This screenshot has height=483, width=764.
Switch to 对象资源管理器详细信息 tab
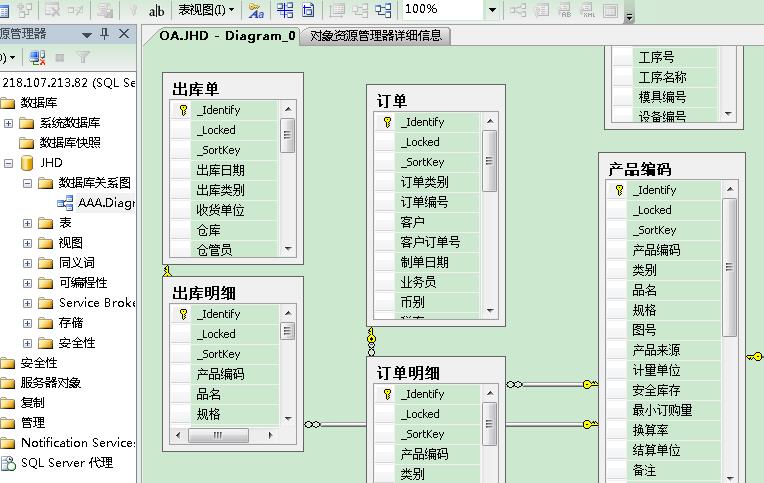376,36
